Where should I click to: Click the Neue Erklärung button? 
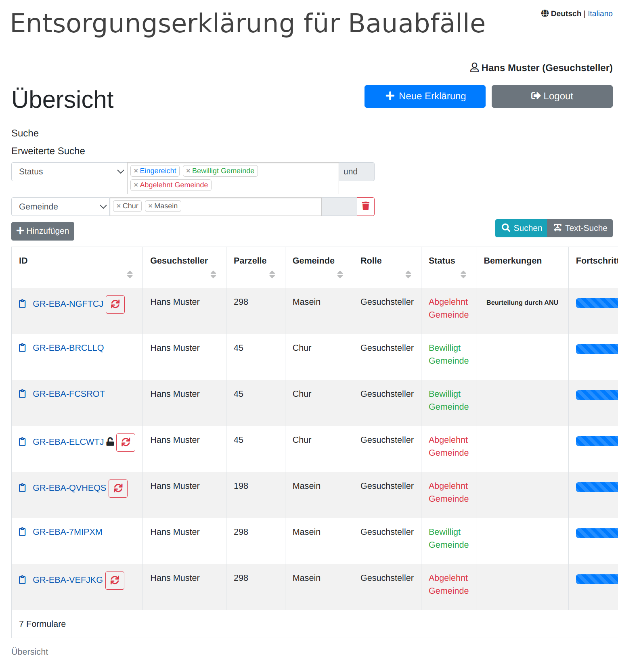(425, 96)
